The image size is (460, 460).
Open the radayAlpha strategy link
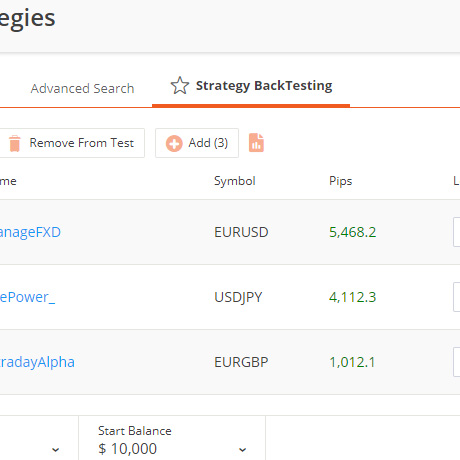coord(37,362)
